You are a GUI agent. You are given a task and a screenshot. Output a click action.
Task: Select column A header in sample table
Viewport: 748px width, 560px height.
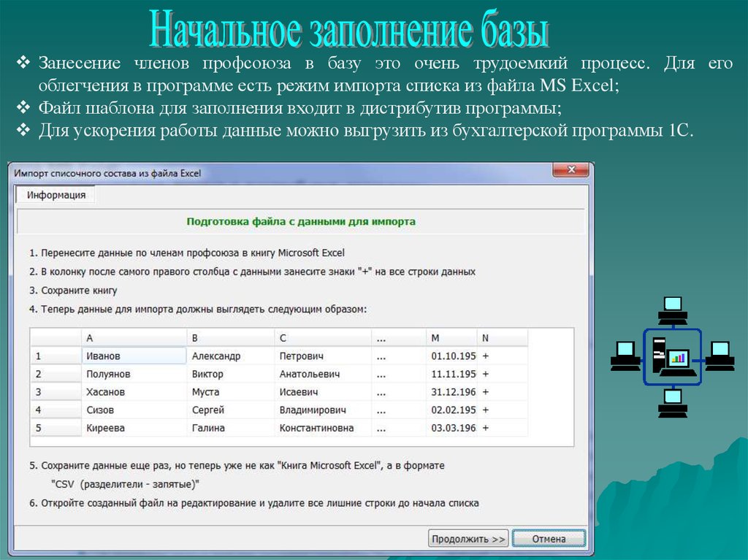134,338
